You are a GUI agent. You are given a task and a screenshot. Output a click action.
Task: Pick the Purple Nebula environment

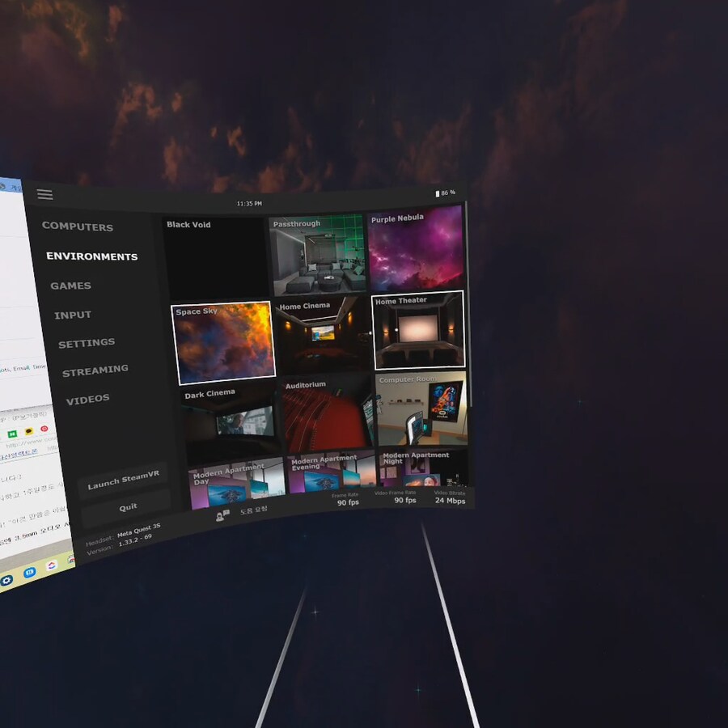click(x=416, y=248)
